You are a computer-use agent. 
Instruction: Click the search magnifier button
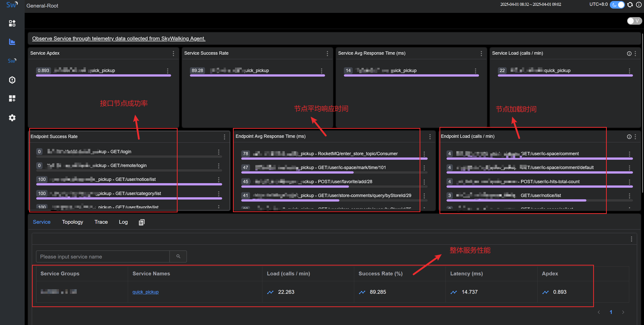click(x=178, y=256)
